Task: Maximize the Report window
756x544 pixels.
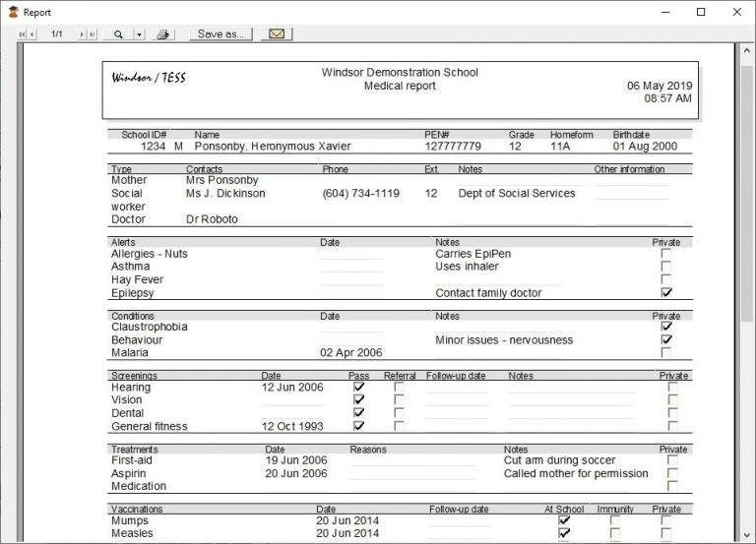Action: point(700,12)
